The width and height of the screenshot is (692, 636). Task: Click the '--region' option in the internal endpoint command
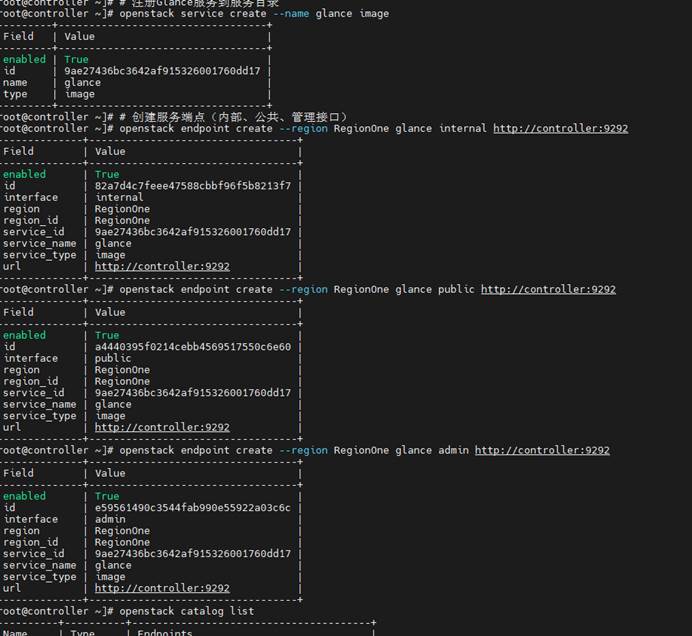click(303, 128)
